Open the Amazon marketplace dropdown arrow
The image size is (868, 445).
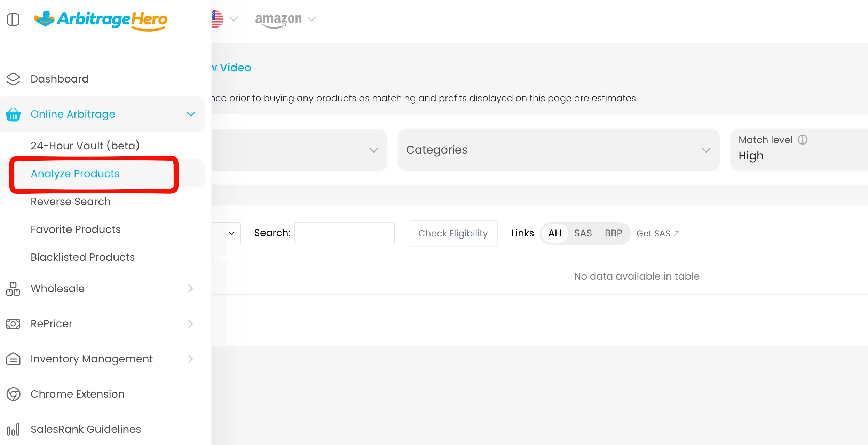pos(311,19)
